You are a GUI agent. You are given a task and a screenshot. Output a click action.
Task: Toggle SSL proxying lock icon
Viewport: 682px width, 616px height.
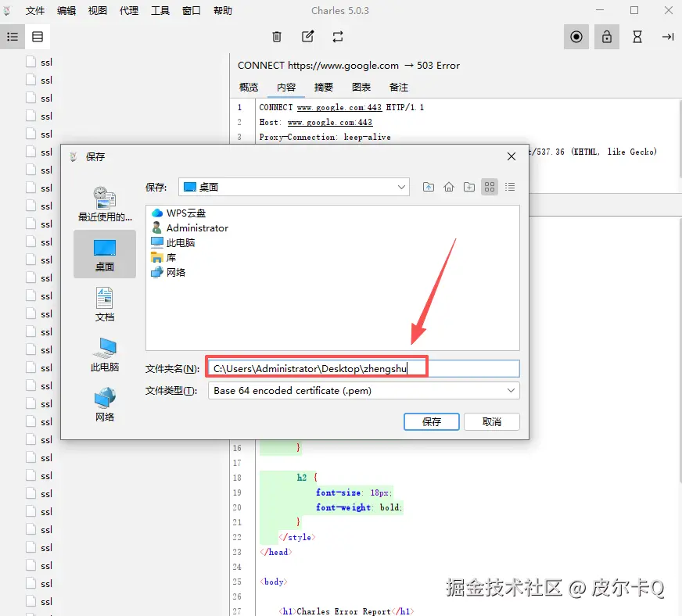[x=607, y=37]
